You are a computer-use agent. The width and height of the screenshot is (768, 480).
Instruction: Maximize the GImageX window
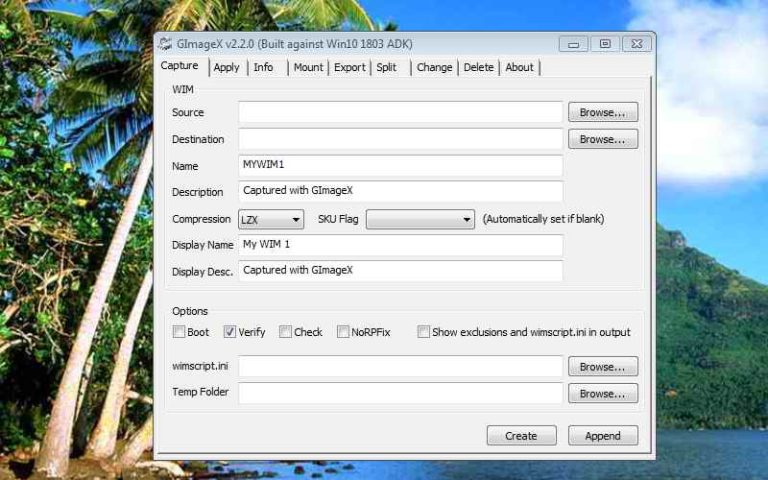coord(605,44)
